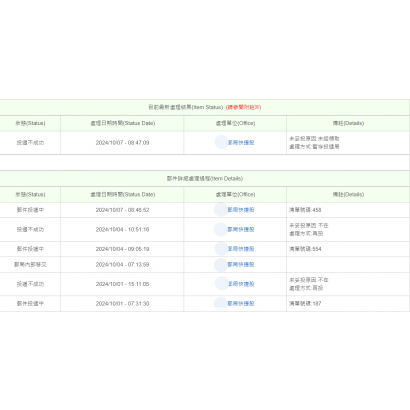The width and height of the screenshot is (410, 410).
Task: Click status cell in 2024/10/07 08:47:09 row
Action: [x=30, y=143]
